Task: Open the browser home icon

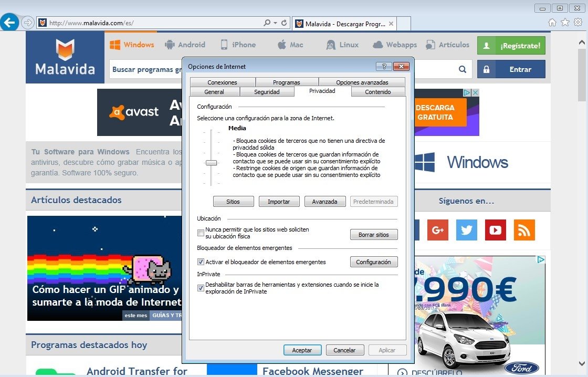Action: (552, 23)
